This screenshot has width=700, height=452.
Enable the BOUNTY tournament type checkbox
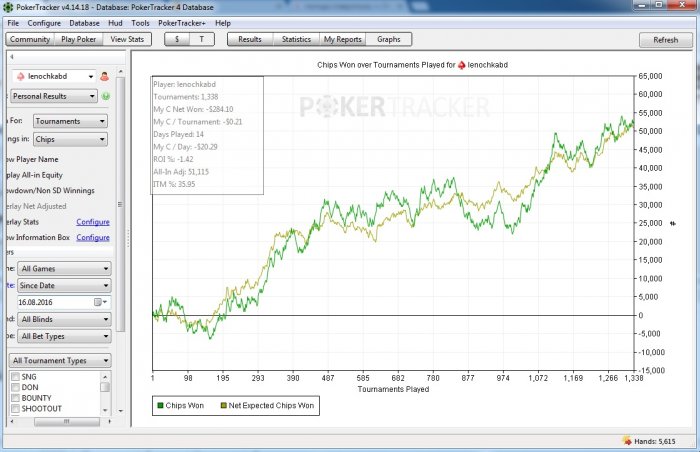click(15, 399)
